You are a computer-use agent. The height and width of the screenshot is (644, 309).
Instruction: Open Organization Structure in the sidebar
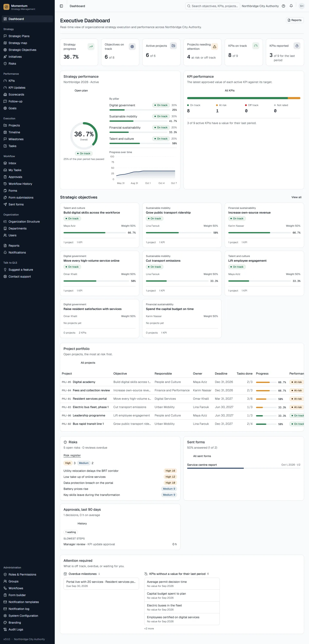click(x=27, y=222)
